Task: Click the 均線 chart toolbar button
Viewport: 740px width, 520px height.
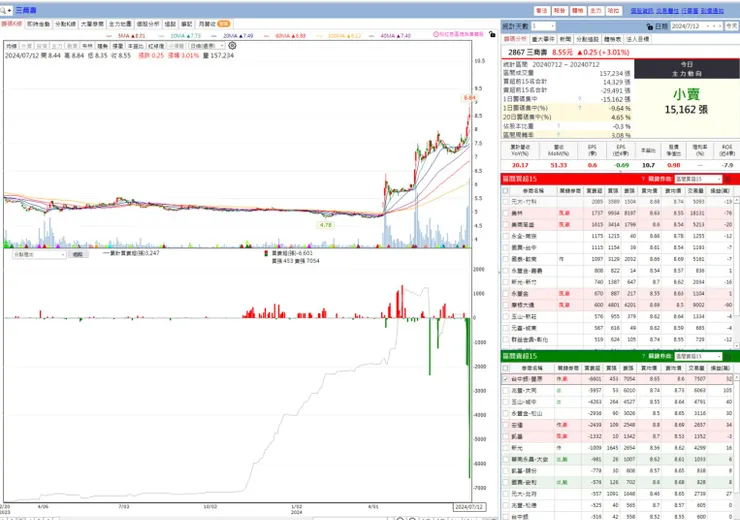Action: coord(11,46)
